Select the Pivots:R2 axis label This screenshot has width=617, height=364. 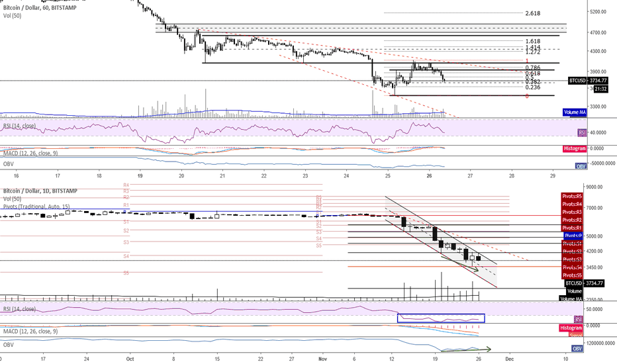[572, 220]
